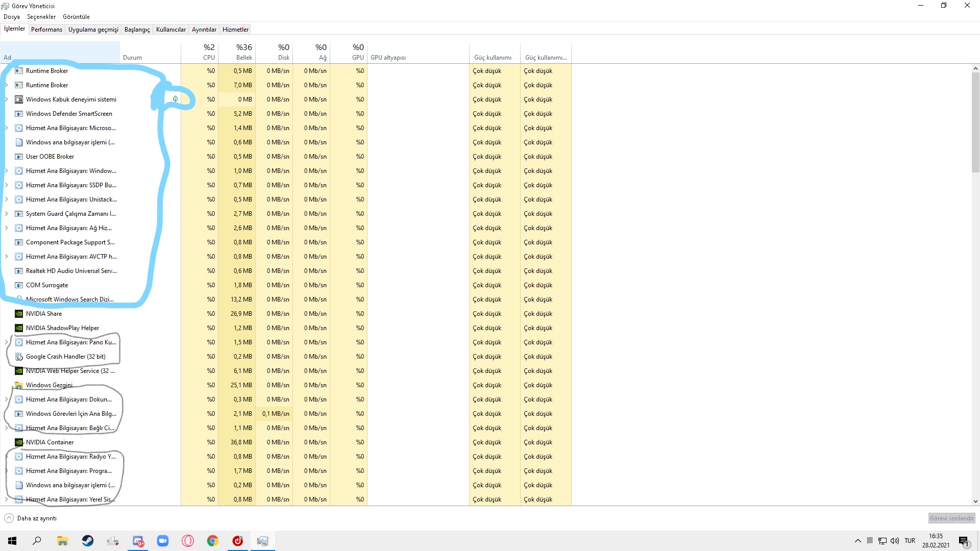
Task: Switch to the Uygulama geçmişi tab
Action: [93, 30]
